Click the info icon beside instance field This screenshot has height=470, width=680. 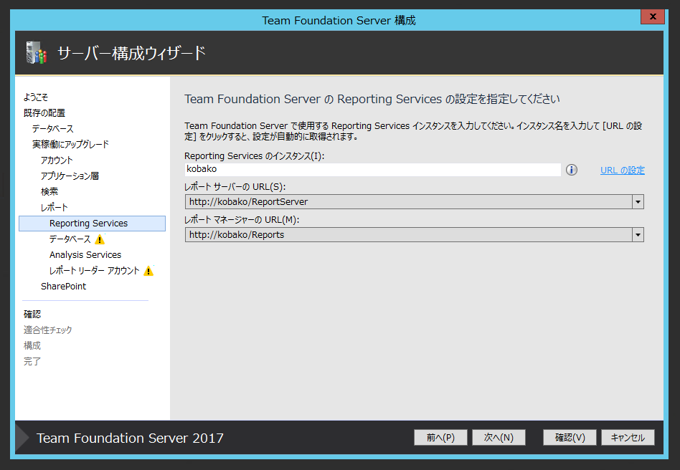572,170
